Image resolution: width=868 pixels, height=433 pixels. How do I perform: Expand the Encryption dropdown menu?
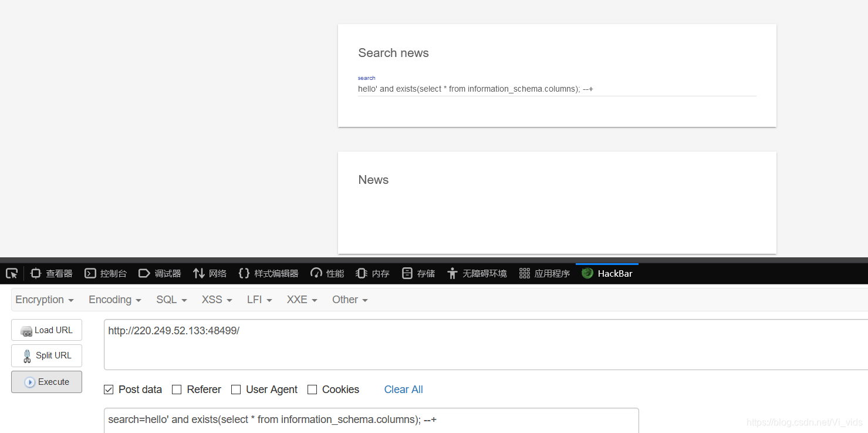45,300
